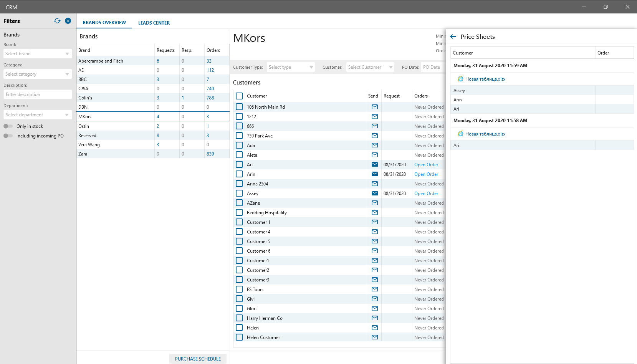
Task: Click Open Order for Assey
Action: 426,194
